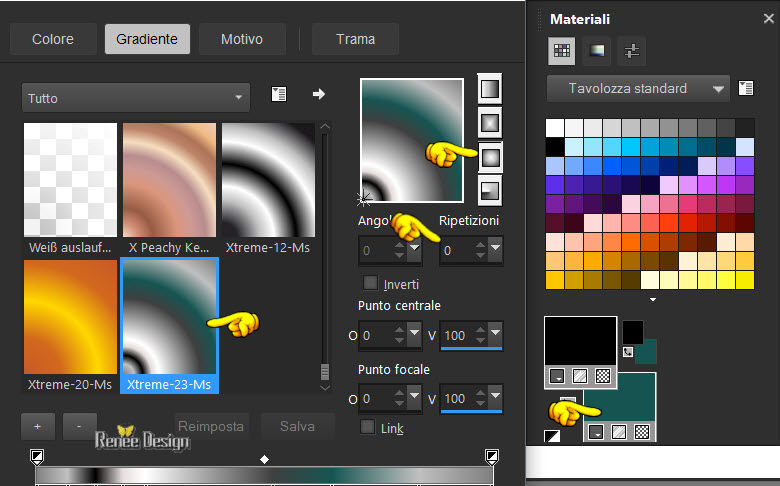This screenshot has width=780, height=486.
Task: Select the right gradient stop marker
Action: click(x=491, y=456)
